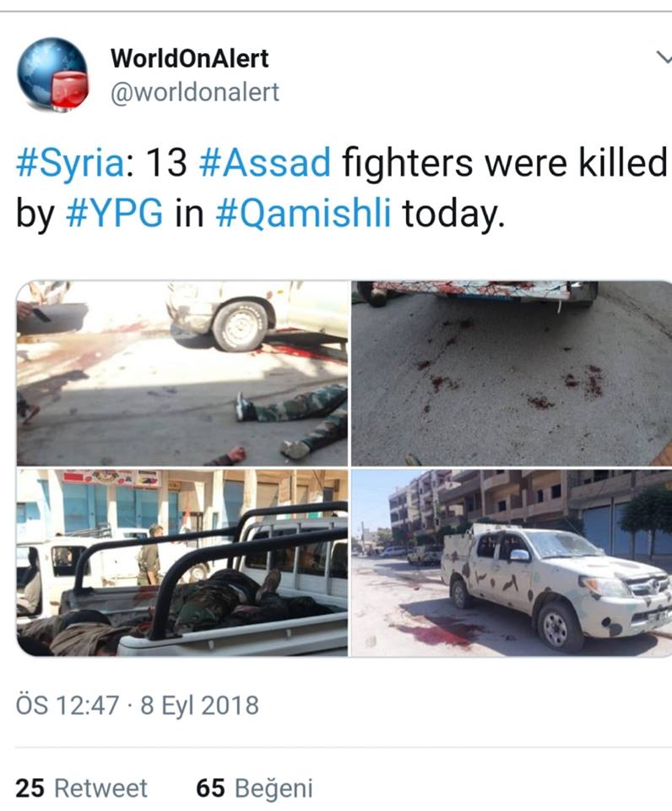View the photo with white car wheel

pyautogui.click(x=182, y=373)
